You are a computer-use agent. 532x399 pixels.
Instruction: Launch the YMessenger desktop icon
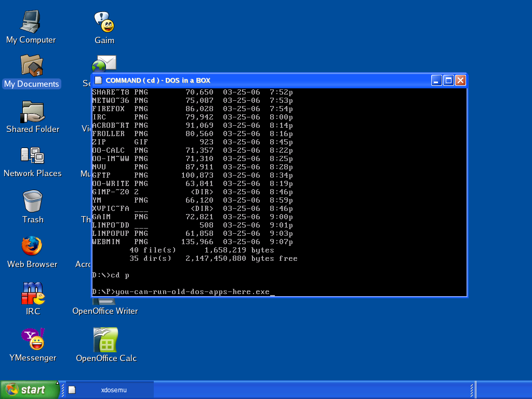[33, 339]
